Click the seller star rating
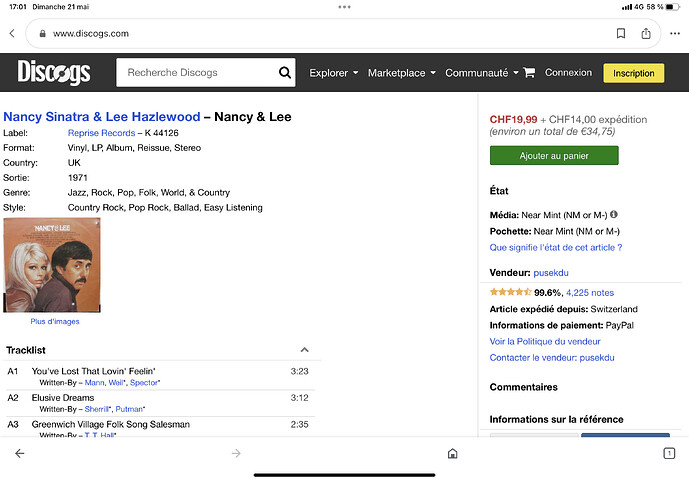This screenshot has height=481, width=689. [511, 292]
